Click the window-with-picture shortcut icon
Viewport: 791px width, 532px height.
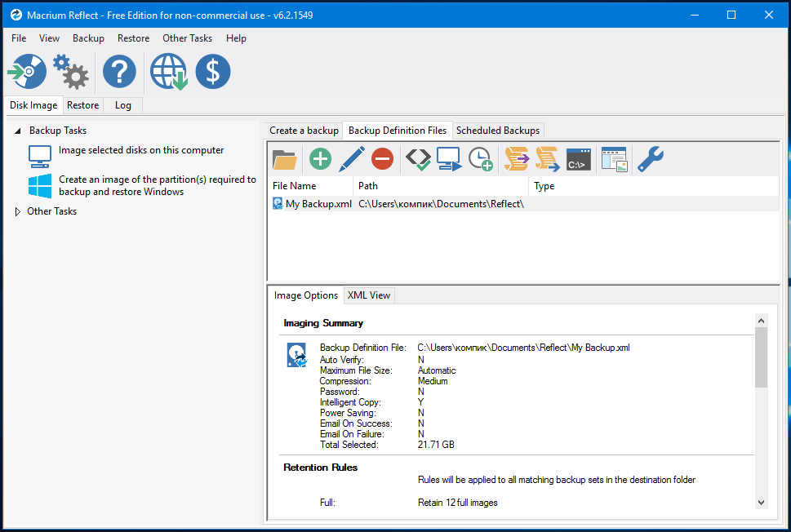pyautogui.click(x=615, y=159)
